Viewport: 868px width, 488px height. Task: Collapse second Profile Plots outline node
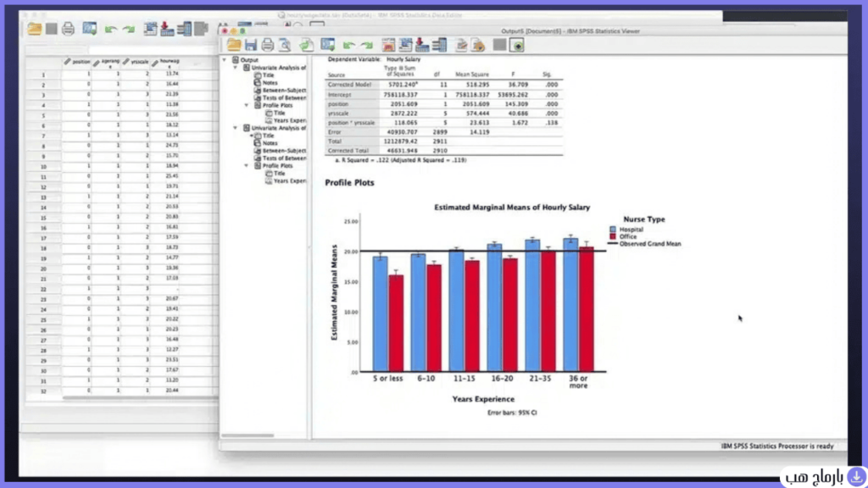point(247,165)
